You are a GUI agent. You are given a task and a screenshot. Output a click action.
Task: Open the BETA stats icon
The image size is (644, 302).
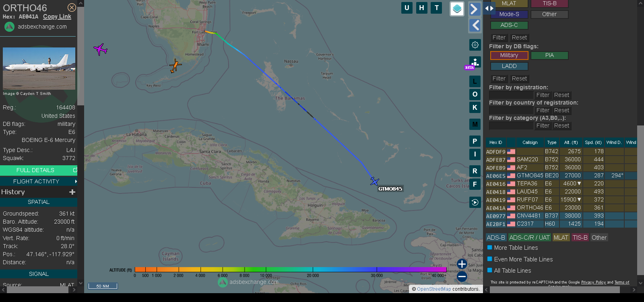[x=475, y=62]
